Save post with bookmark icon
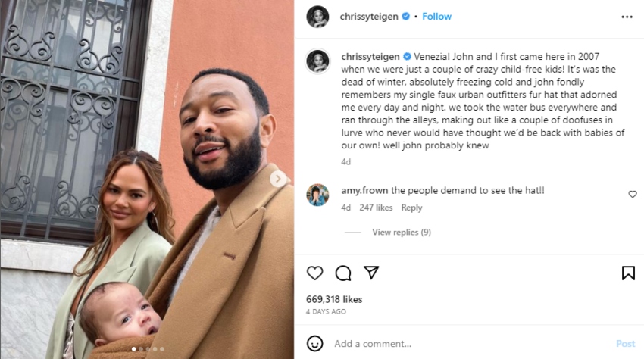This screenshot has height=359, width=644. pos(628,273)
